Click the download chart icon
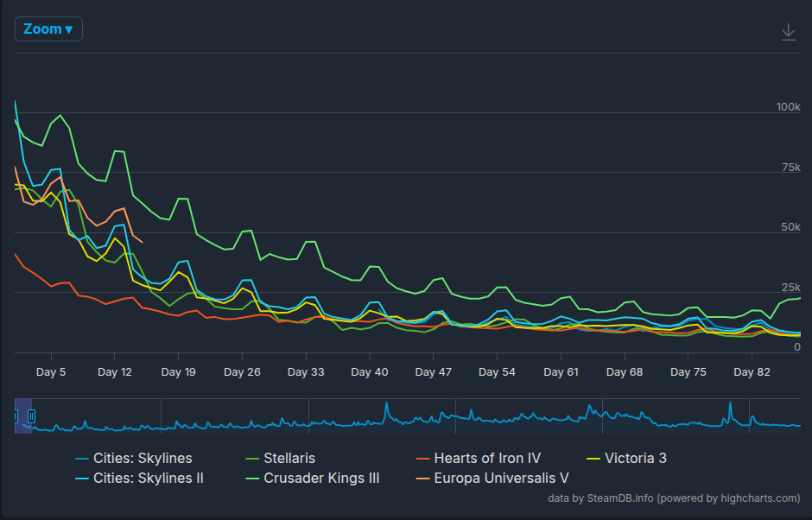The width and height of the screenshot is (812, 520). click(x=788, y=32)
